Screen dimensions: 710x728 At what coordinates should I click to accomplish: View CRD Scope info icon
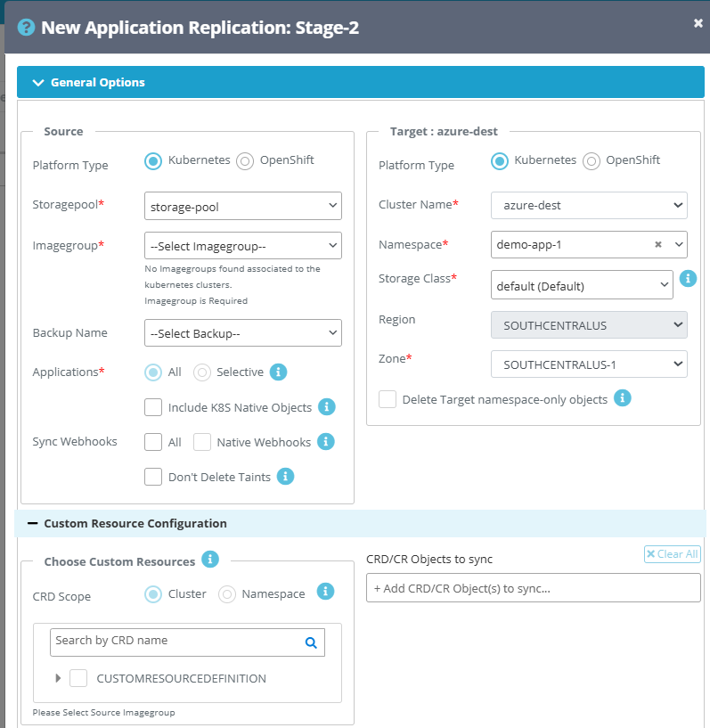pyautogui.click(x=325, y=592)
